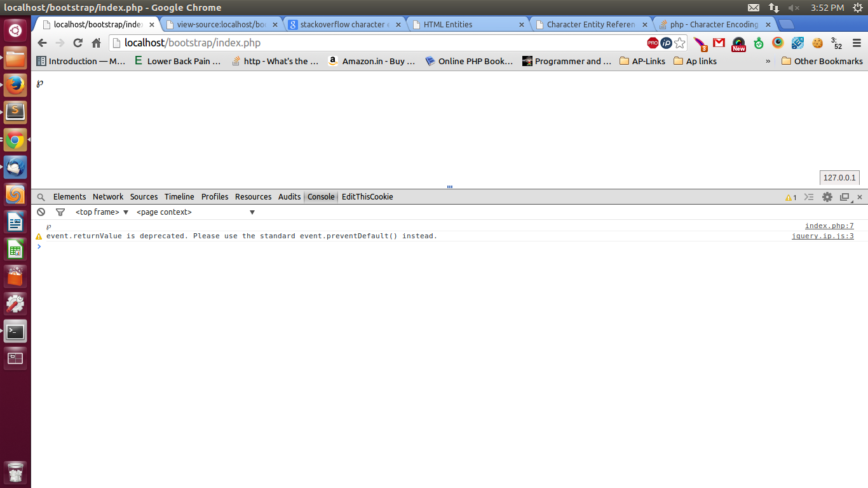Select the Console panel tab
Screen dimensions: 868x488
click(x=321, y=197)
